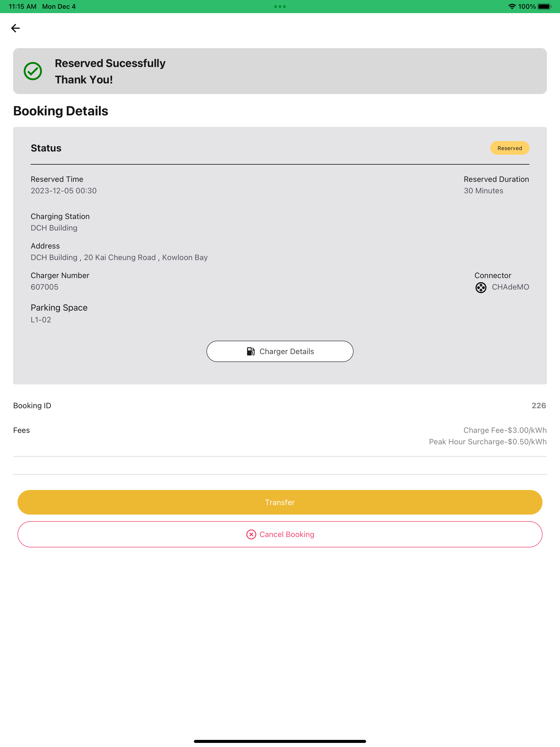The height and width of the screenshot is (747, 560).
Task: Tap the reserved time 2023-12-05 00:30
Action: point(63,191)
